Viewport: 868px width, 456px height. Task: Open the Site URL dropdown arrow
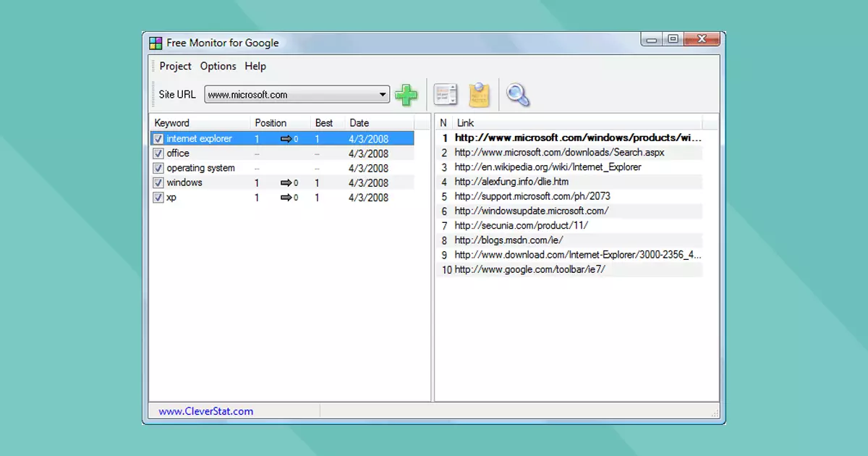click(383, 95)
